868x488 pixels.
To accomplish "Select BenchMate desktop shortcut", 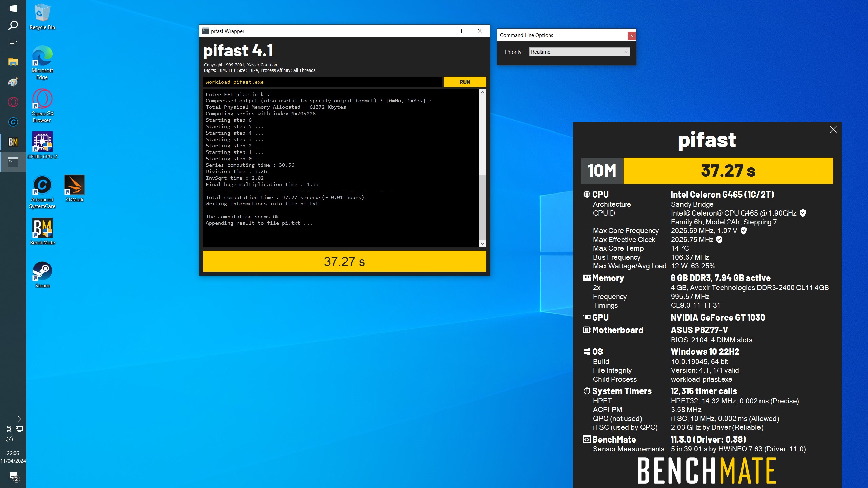I will tap(42, 231).
